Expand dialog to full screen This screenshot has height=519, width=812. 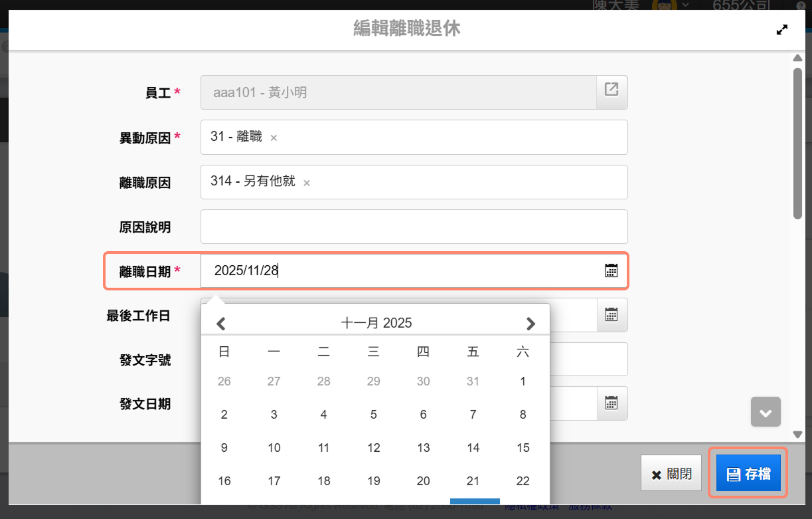(x=781, y=29)
